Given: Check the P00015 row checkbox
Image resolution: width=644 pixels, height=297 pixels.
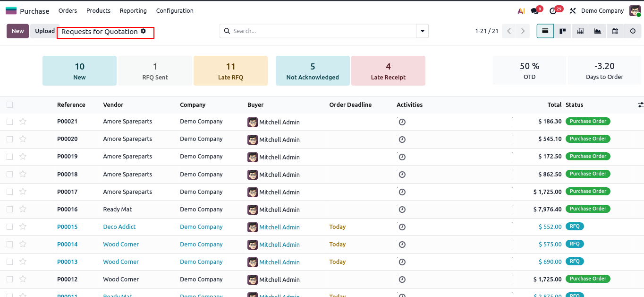Looking at the screenshot, I should tap(10, 227).
